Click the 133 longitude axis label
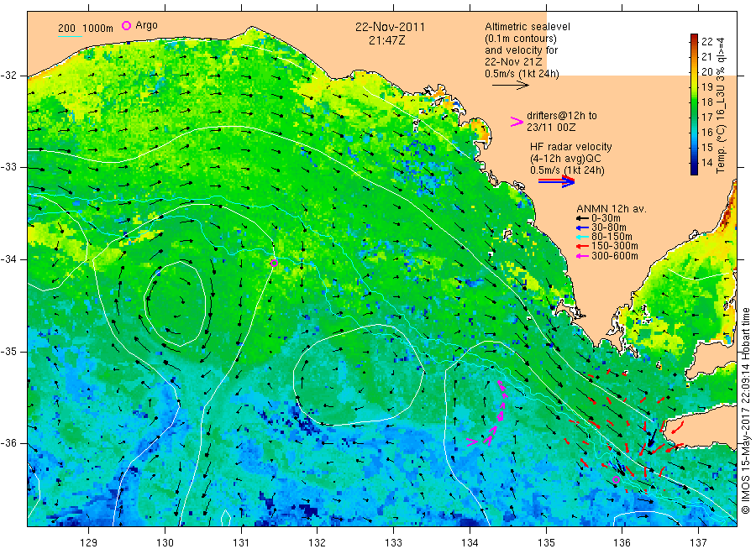The image size is (756, 554). (393, 543)
